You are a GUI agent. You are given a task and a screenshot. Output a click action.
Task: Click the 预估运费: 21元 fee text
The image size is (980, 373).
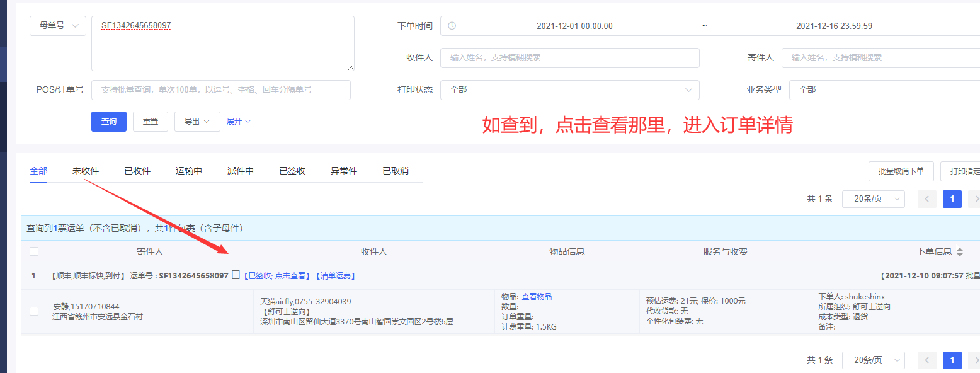coord(673,301)
